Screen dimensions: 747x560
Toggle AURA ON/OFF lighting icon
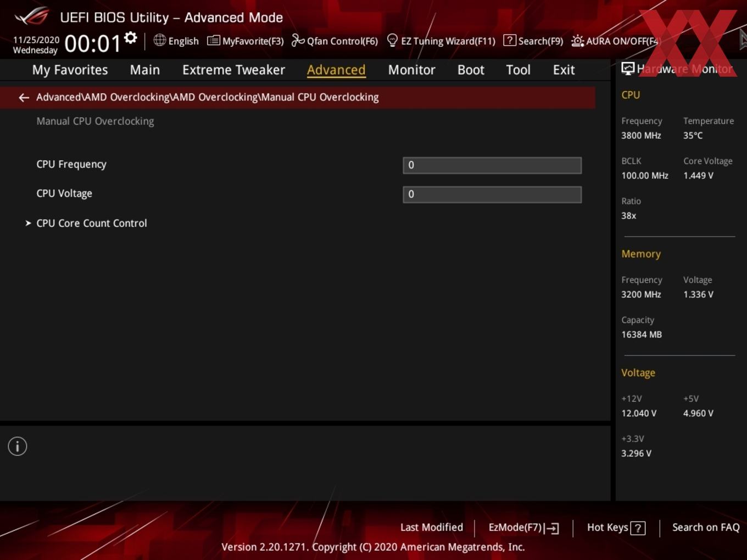(577, 41)
